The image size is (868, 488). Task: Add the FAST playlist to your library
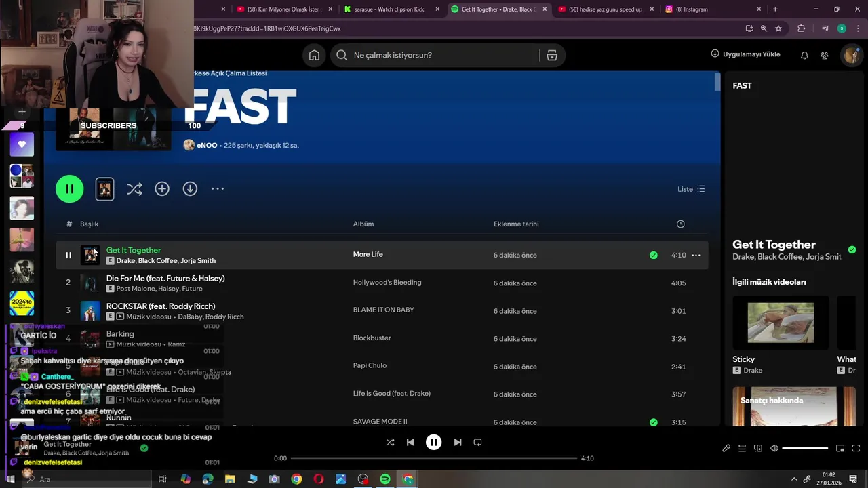pos(162,189)
